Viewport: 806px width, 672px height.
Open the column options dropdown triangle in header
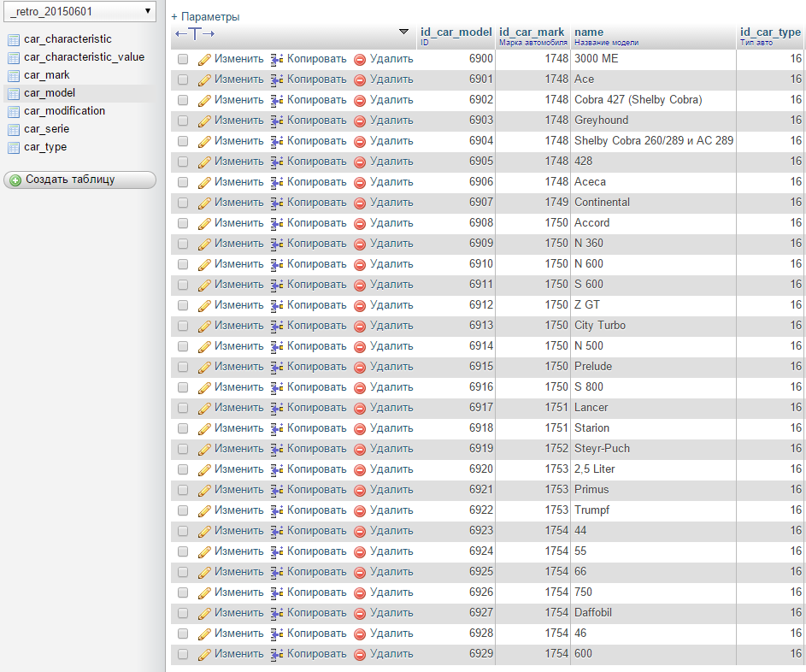[x=403, y=32]
